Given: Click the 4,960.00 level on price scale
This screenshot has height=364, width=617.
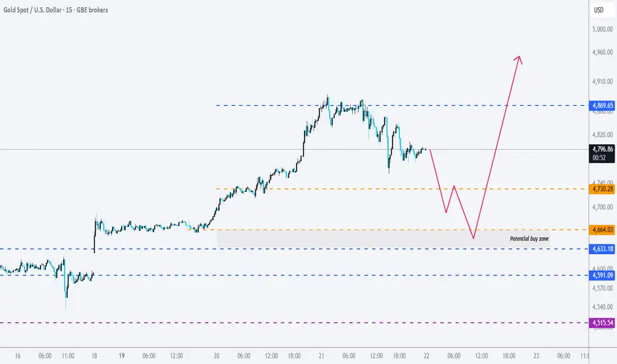Looking at the screenshot, I should coord(602,52).
